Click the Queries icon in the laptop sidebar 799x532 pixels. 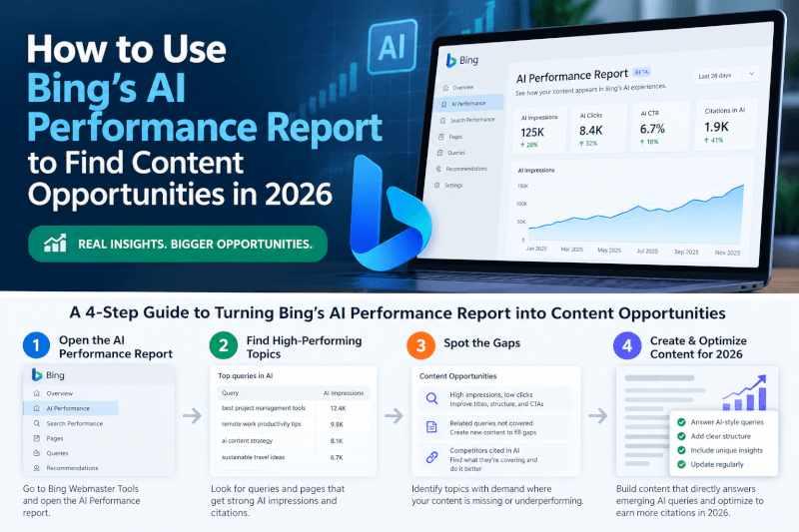439,153
